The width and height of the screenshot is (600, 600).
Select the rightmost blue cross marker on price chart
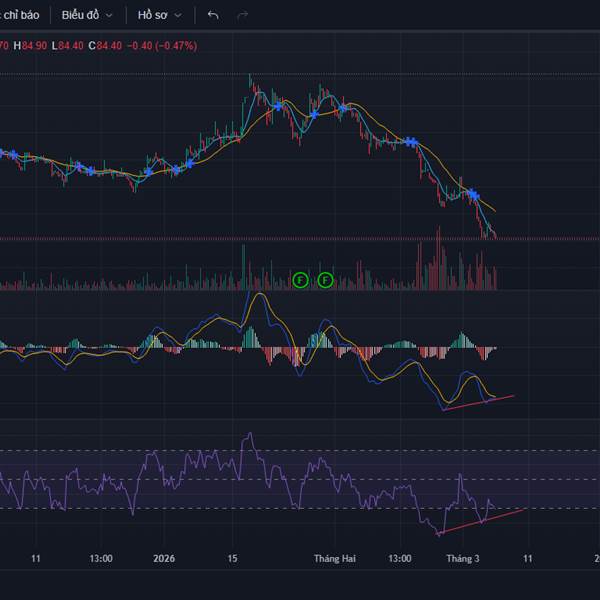473,194
